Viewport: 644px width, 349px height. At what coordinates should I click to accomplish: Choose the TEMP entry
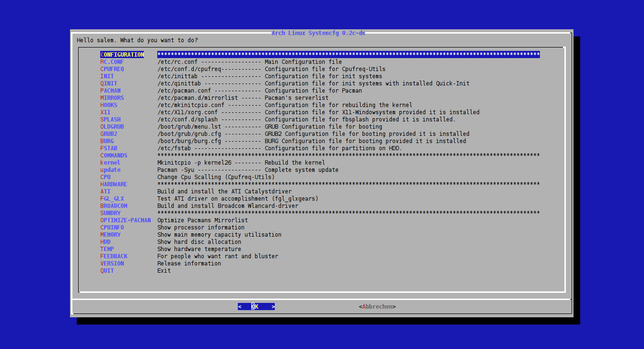(x=107, y=249)
